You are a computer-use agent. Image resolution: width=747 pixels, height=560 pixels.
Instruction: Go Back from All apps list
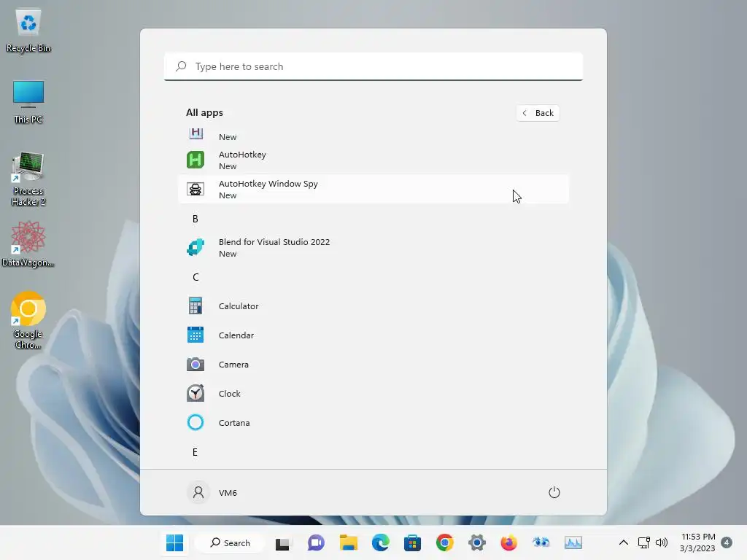click(538, 113)
